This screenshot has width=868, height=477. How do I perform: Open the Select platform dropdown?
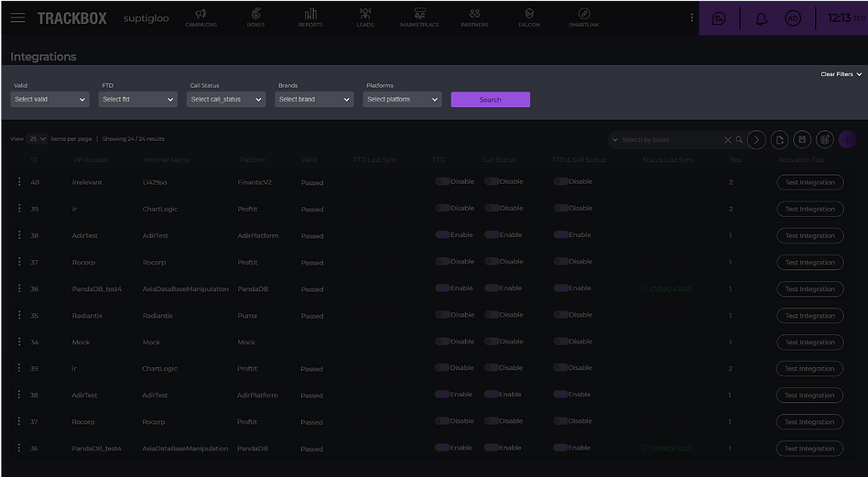click(402, 100)
